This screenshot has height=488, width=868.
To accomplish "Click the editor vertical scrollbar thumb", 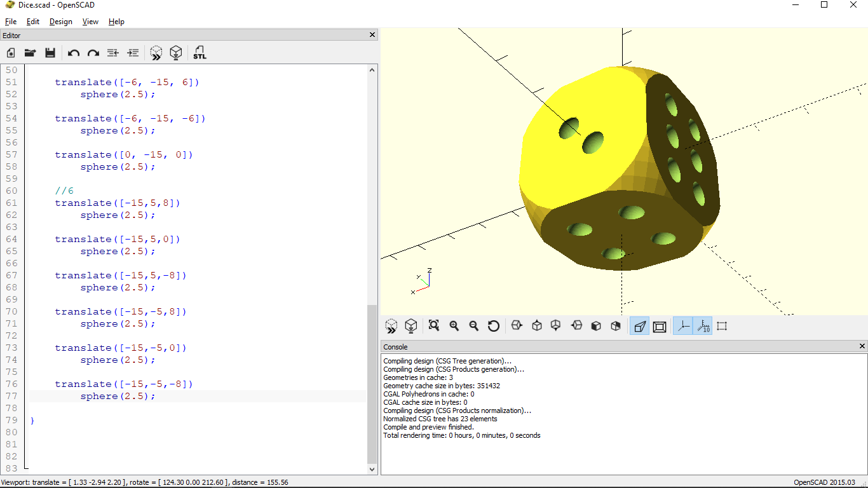I will 372,384.
